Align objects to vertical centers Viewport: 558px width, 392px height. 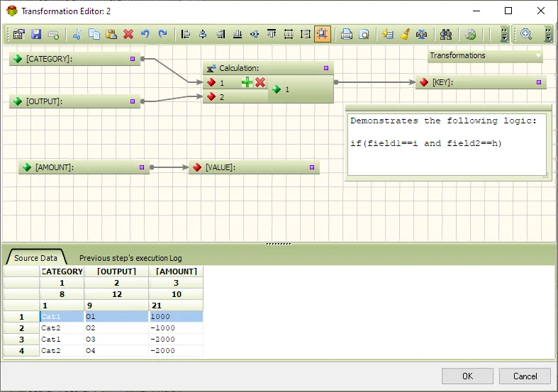(x=255, y=34)
